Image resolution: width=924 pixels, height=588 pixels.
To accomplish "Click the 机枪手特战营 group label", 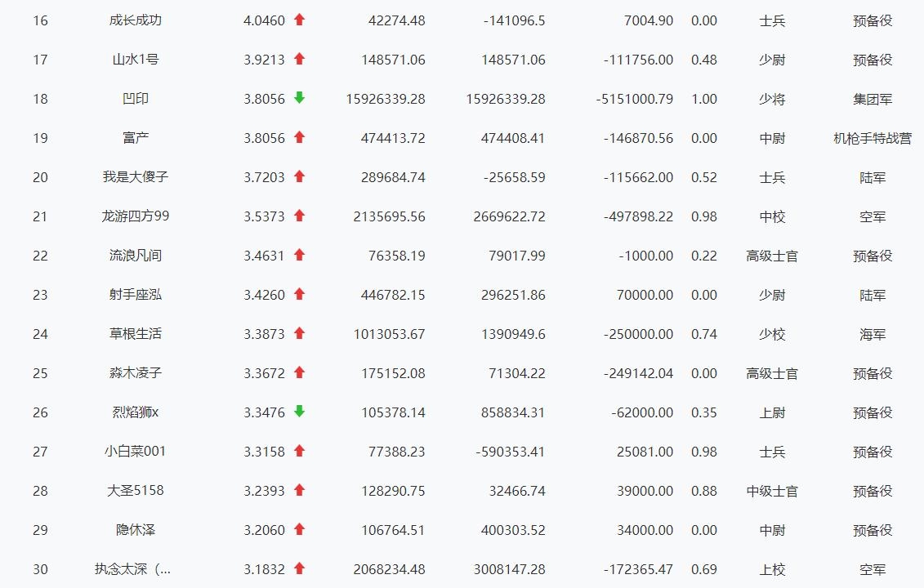I will coord(873,138).
